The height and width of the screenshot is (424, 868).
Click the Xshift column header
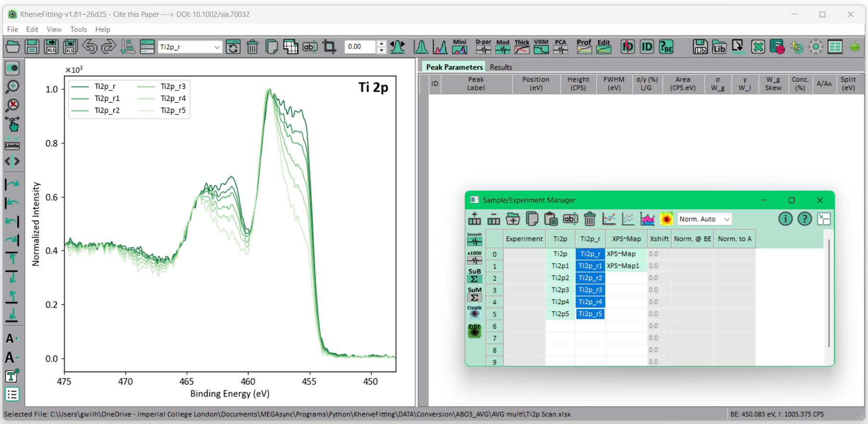[x=659, y=239]
